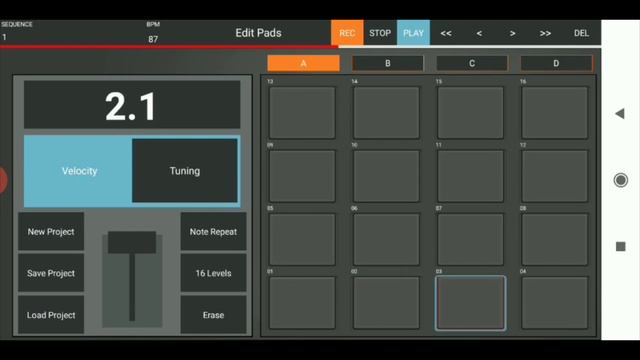Tap the sequence number 1
Viewport: 640px width, 360px height.
click(4, 37)
